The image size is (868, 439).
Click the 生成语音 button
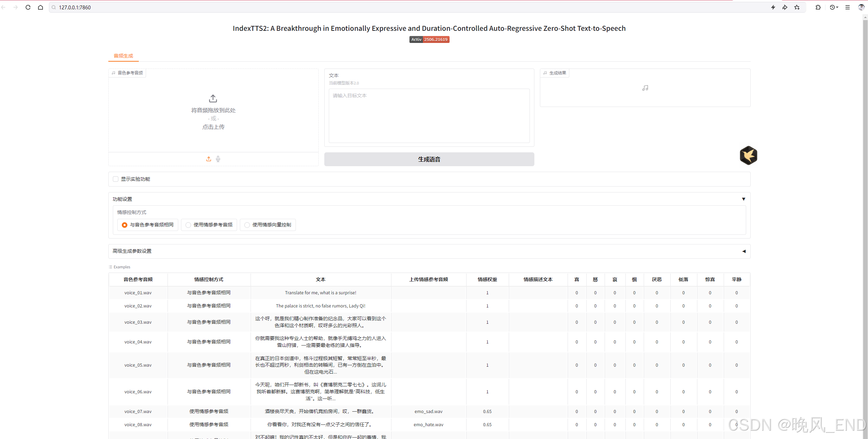coord(429,159)
